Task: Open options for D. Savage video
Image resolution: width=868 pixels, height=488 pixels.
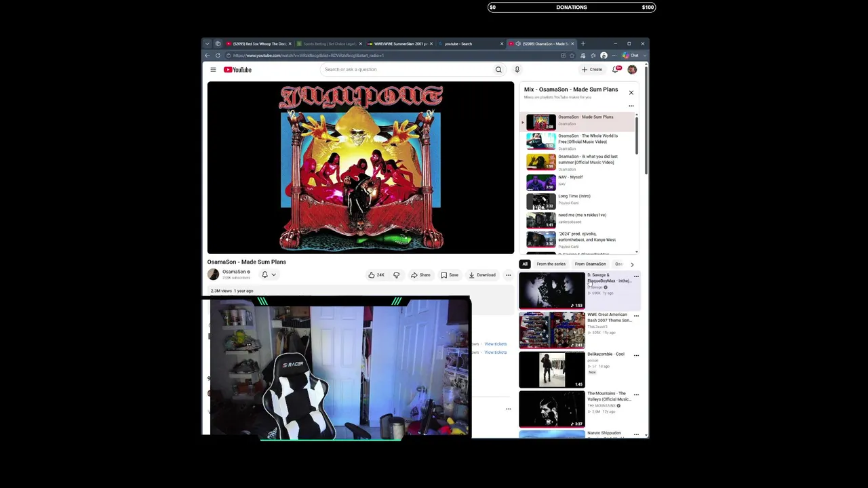Action: click(636, 277)
